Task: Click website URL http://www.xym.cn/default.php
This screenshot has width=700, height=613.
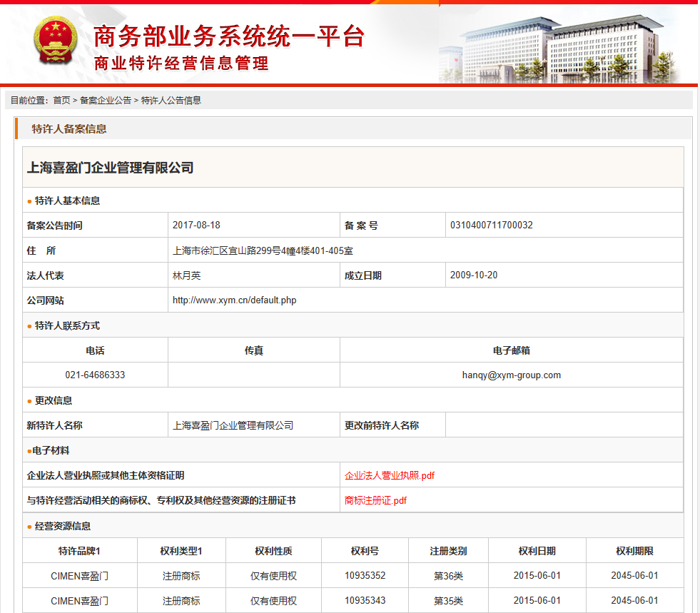Action: pyautogui.click(x=234, y=300)
